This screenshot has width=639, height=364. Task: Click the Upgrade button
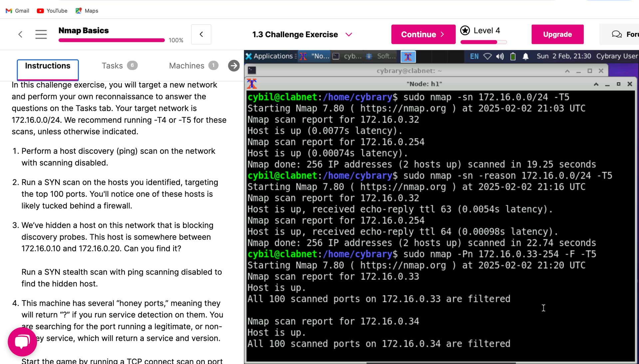click(557, 34)
